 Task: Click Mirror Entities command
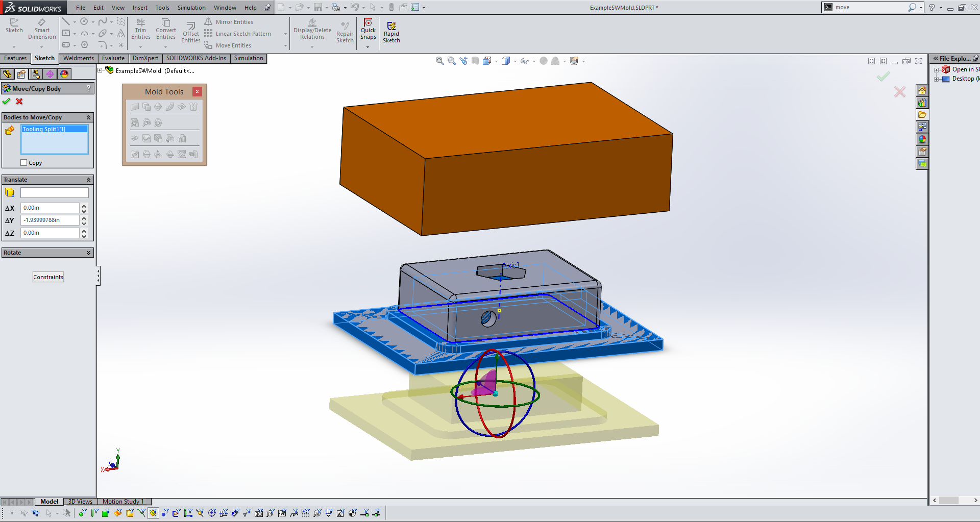[x=229, y=22]
